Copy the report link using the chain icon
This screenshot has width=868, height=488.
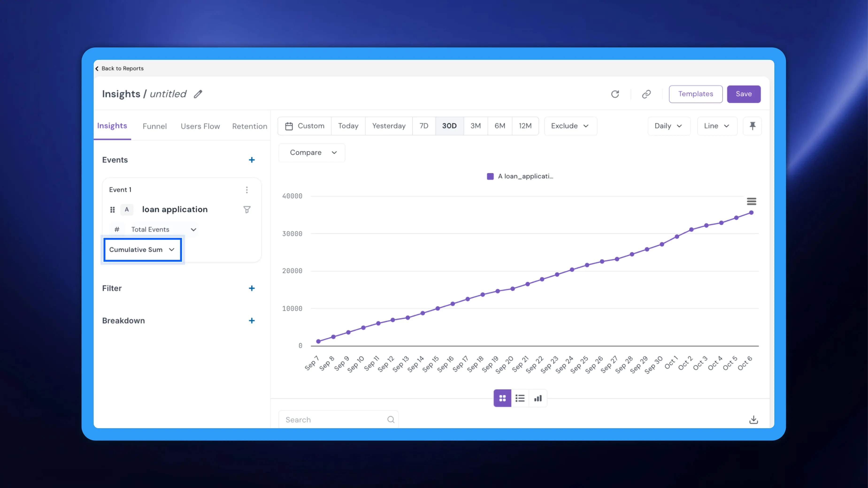pos(646,94)
